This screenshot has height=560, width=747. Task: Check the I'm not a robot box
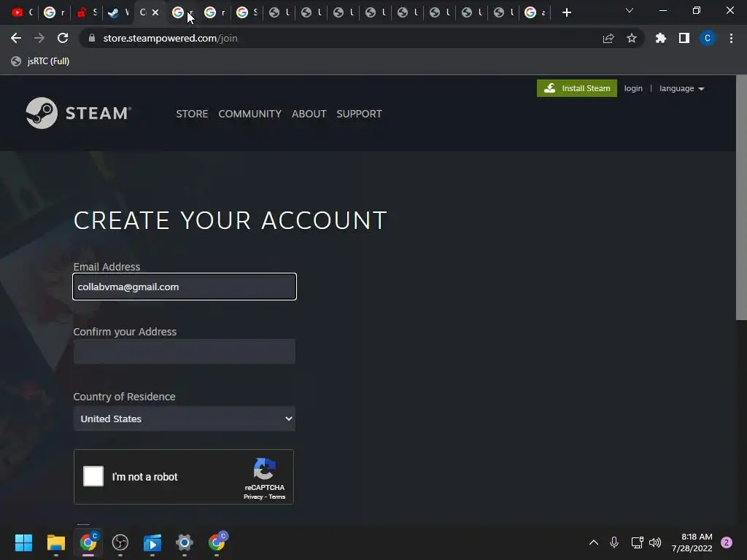(x=93, y=476)
